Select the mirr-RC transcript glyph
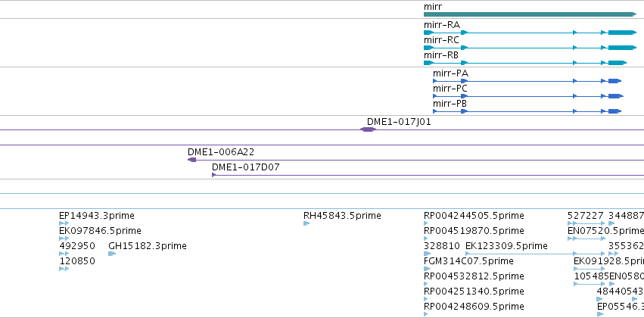This screenshot has width=644, height=318. [x=530, y=48]
